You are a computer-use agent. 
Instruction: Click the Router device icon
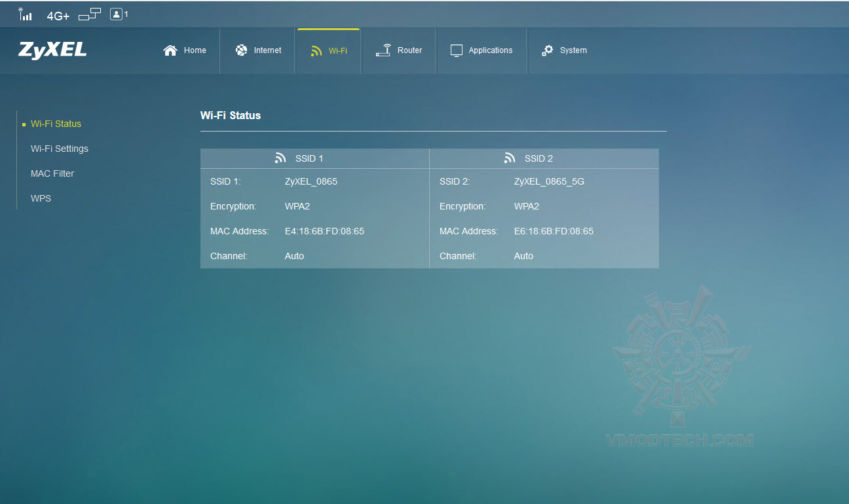383,50
